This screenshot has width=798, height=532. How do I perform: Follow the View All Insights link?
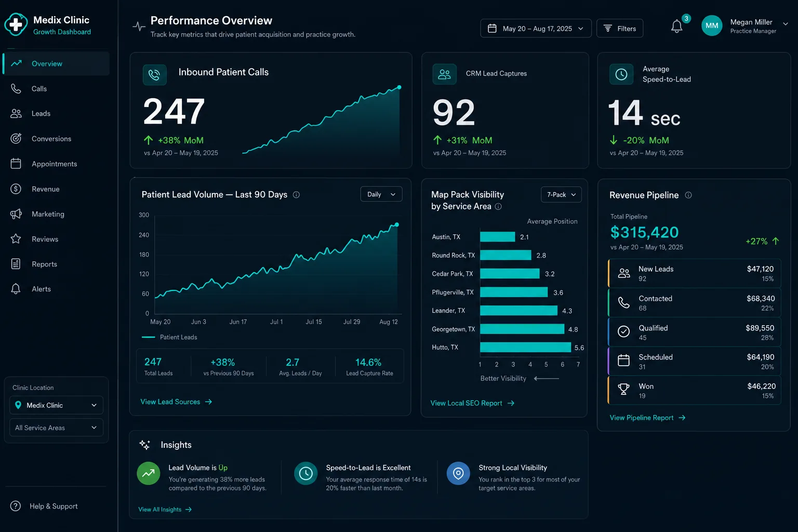coord(165,510)
